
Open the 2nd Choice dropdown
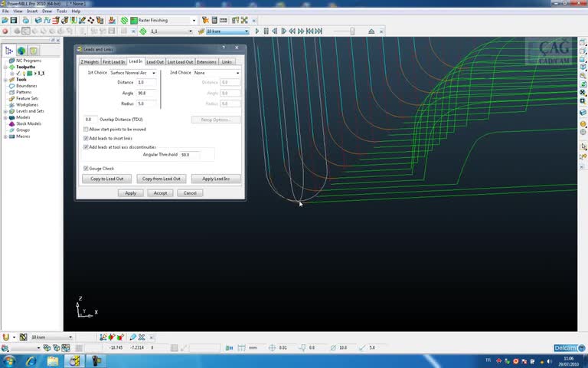(237, 73)
